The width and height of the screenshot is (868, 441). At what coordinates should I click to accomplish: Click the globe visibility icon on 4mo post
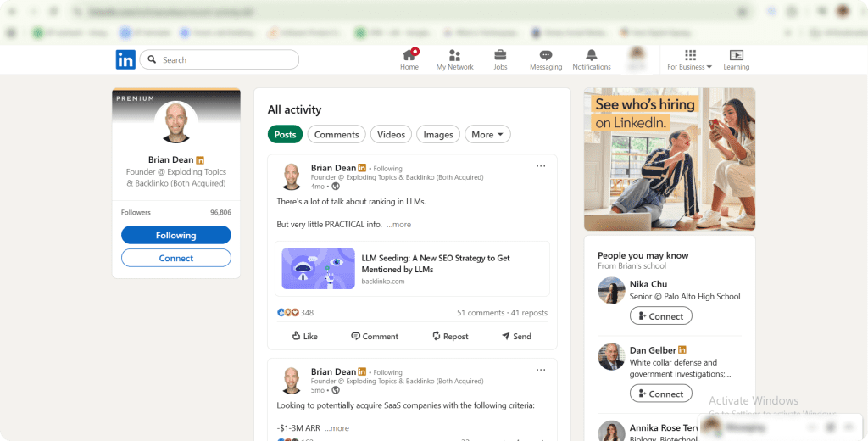pos(336,186)
